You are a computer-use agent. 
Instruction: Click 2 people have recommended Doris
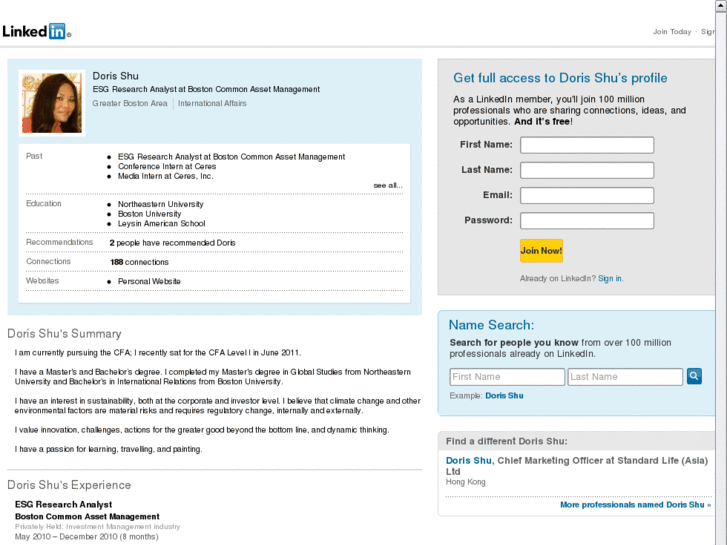click(172, 243)
